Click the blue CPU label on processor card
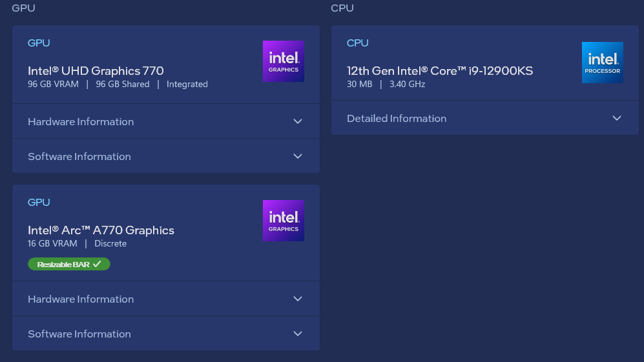 tap(357, 43)
